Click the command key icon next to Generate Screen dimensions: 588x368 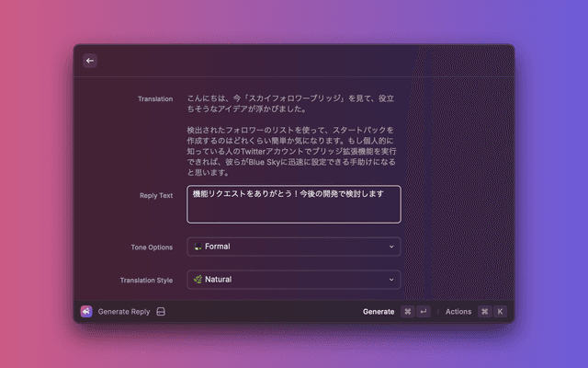pos(408,312)
